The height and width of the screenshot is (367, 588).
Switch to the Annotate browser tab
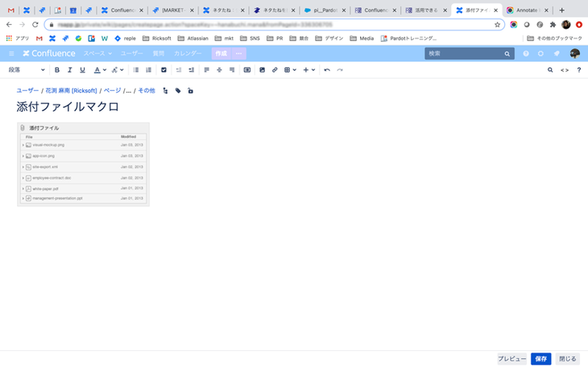pyautogui.click(x=527, y=10)
